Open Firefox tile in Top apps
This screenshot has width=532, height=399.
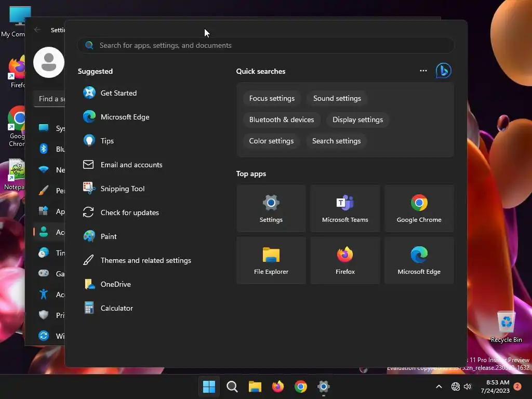(345, 260)
